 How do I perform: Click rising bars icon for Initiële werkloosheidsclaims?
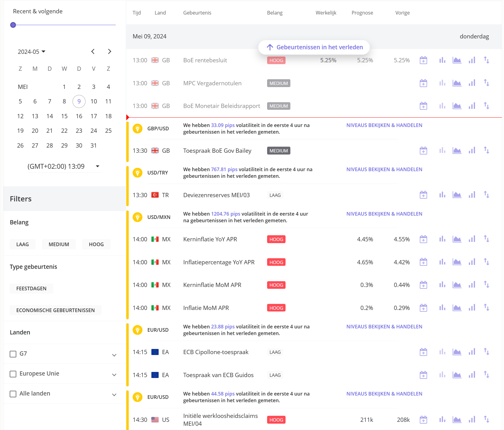472,419
